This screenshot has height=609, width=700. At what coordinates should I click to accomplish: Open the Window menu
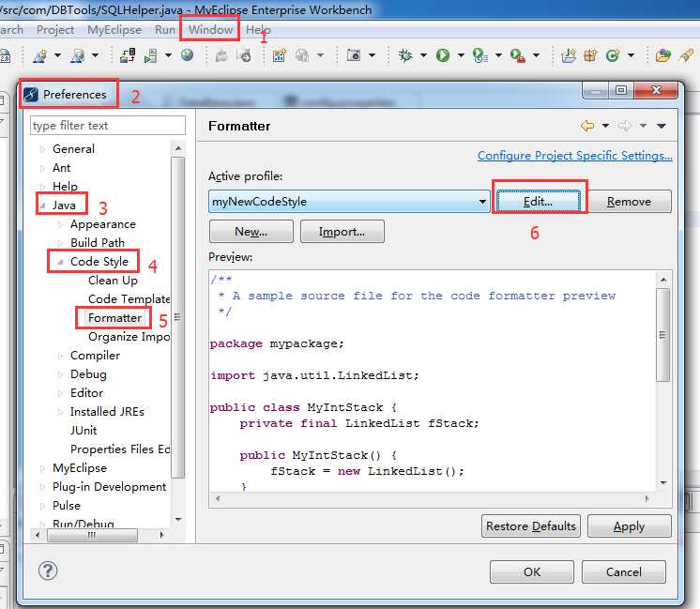[210, 30]
